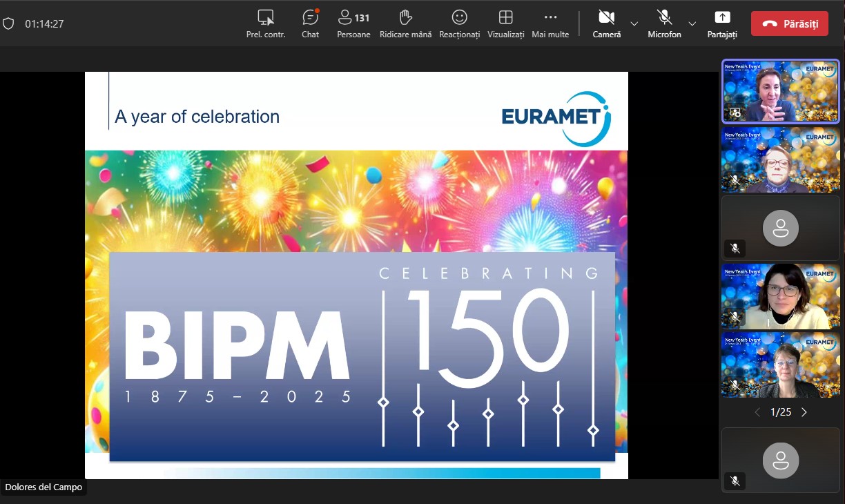Expand the camera options dropdown arrow
This screenshot has height=504, width=845.
[x=634, y=23]
